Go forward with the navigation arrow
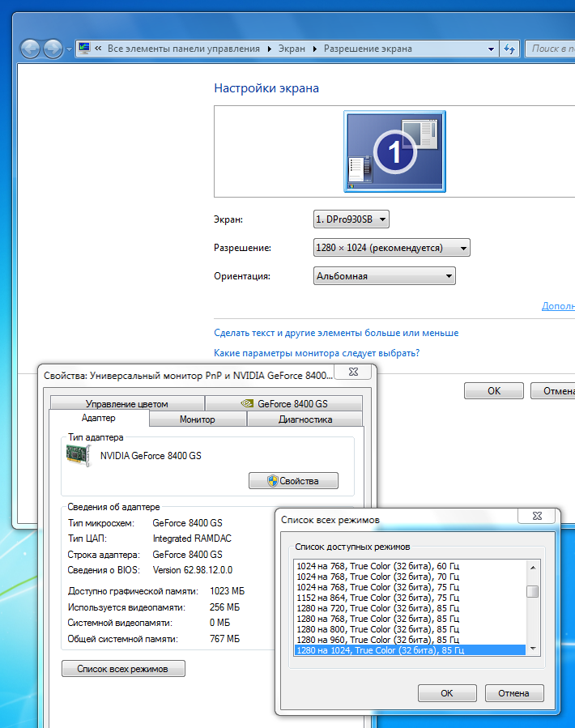Viewport: 575px width, 728px height. [x=53, y=49]
